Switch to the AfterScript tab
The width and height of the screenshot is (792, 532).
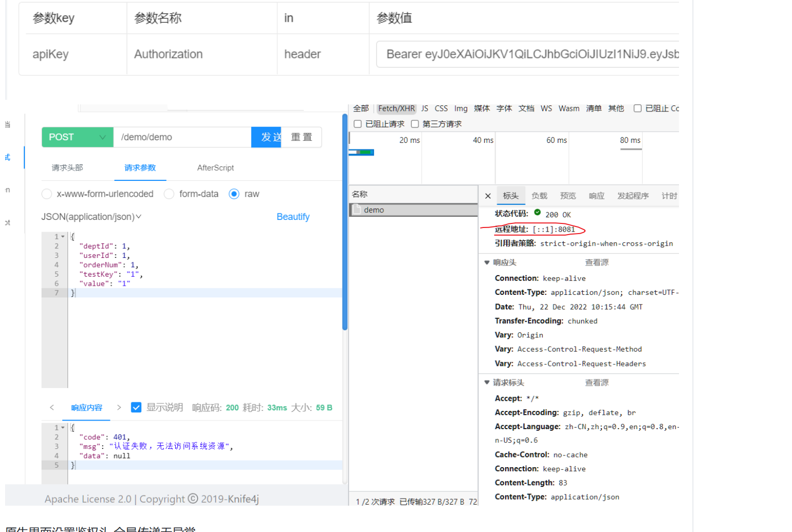click(x=215, y=168)
